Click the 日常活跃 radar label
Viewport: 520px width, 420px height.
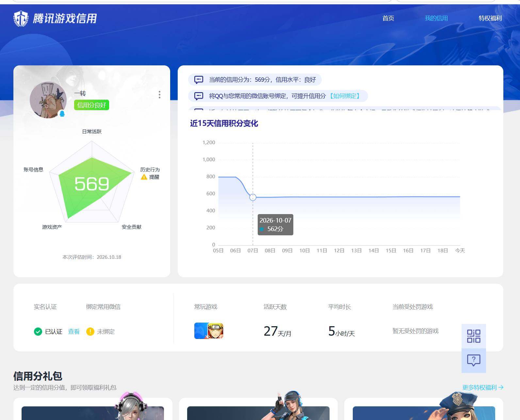click(92, 131)
